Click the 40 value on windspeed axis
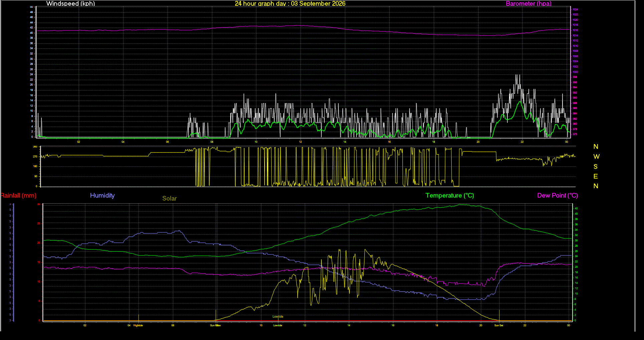The image size is (644, 340). 32,33
